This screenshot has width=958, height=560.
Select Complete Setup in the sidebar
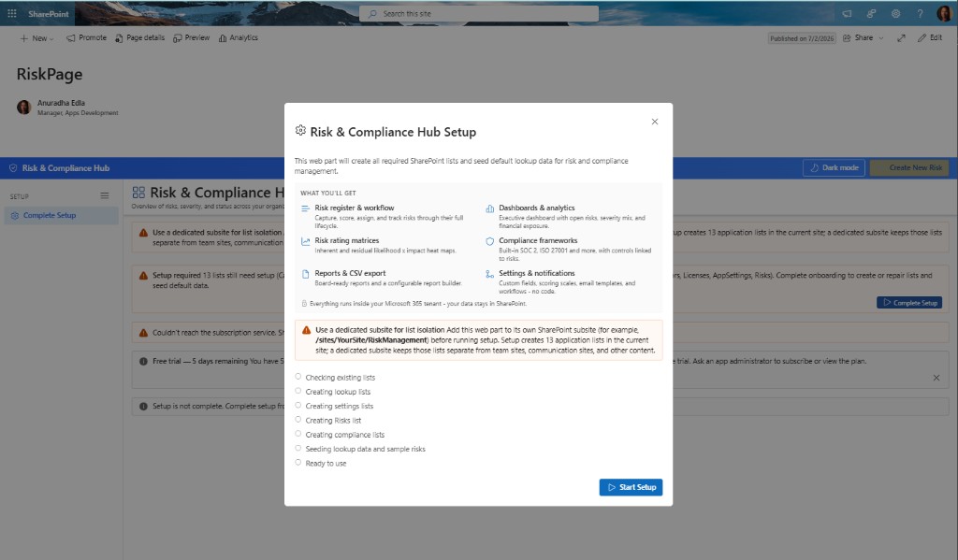pos(62,216)
